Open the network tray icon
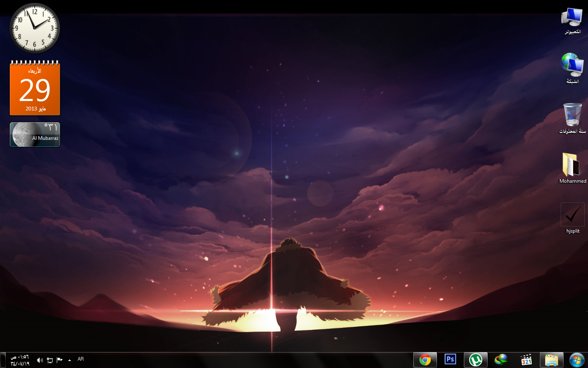The height and width of the screenshot is (368, 588). pyautogui.click(x=50, y=360)
